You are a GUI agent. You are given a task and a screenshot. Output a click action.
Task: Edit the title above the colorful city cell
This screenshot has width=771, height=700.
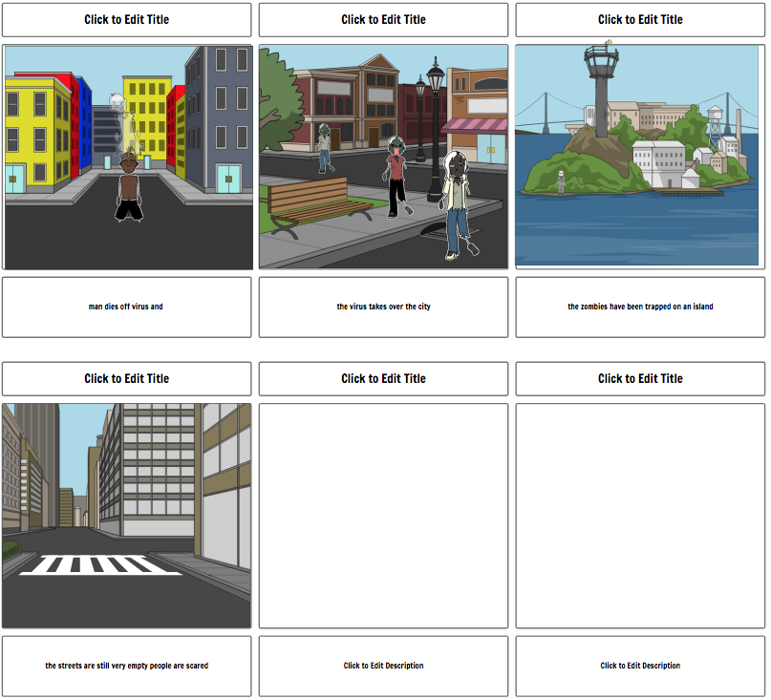click(126, 20)
